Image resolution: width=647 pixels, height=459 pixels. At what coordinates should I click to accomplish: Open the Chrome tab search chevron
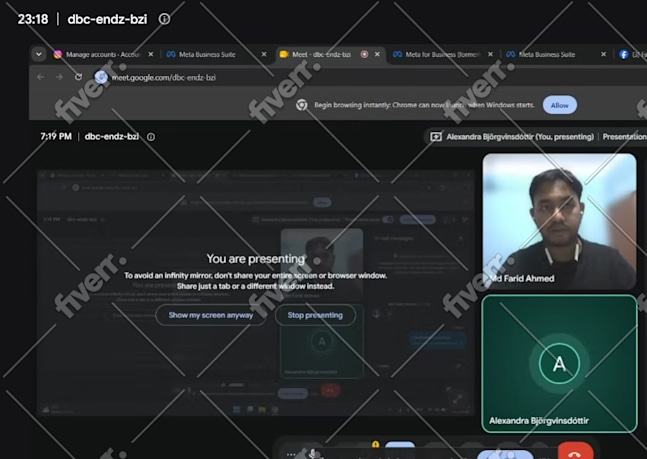[x=39, y=54]
